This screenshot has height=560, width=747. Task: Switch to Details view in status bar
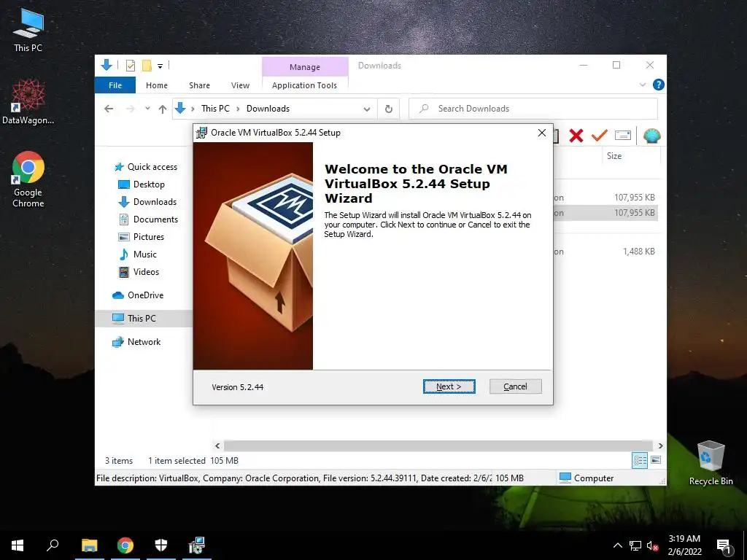[x=640, y=460]
